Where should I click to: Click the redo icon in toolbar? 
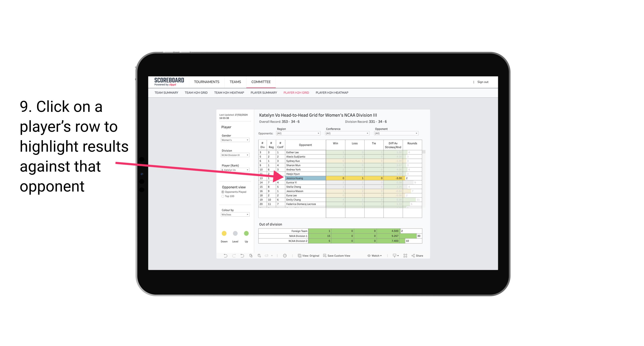(233, 256)
